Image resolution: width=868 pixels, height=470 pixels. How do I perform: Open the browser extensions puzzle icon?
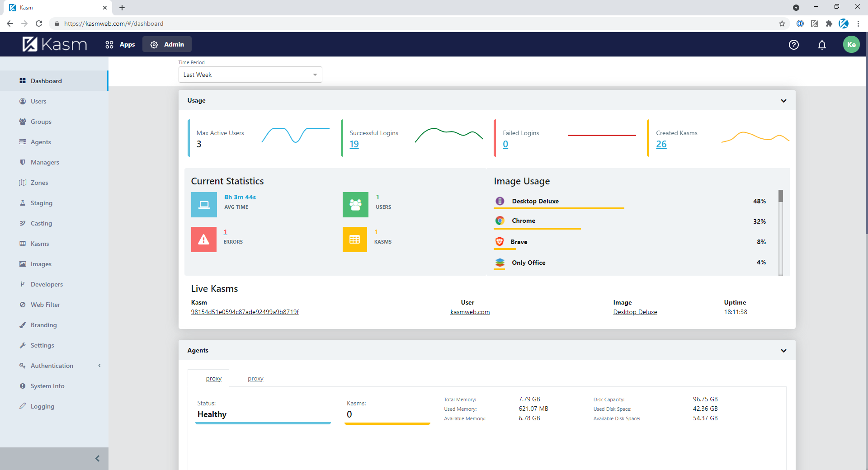coord(829,23)
